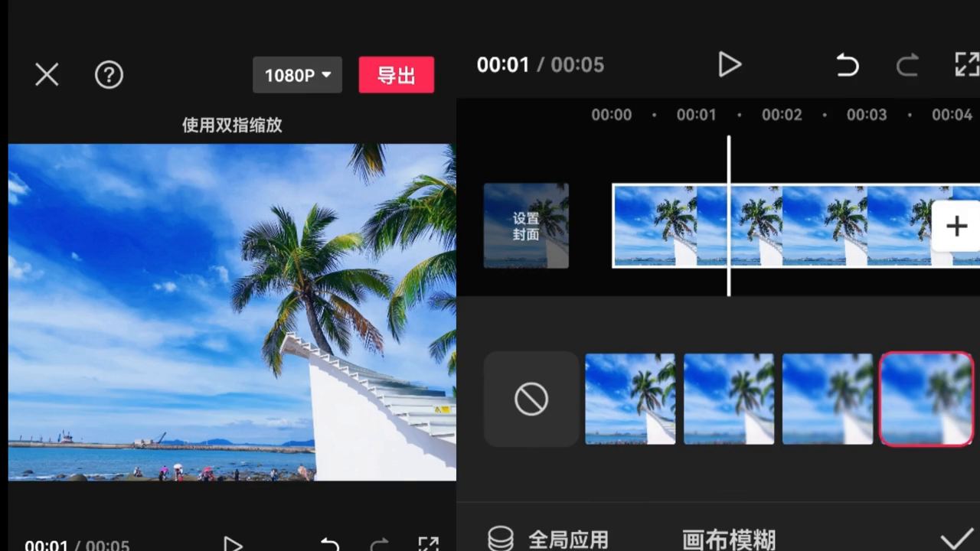Screen dimensions: 980x551
Task: Open the 设置封面 cover thumbnail
Action: [x=526, y=226]
